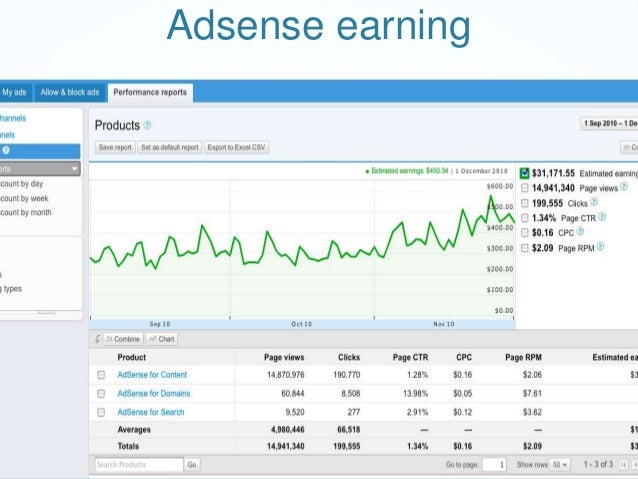Screen dimensions: 638x479
Task: Click the 14,870,976 page views cell
Action: click(x=286, y=375)
